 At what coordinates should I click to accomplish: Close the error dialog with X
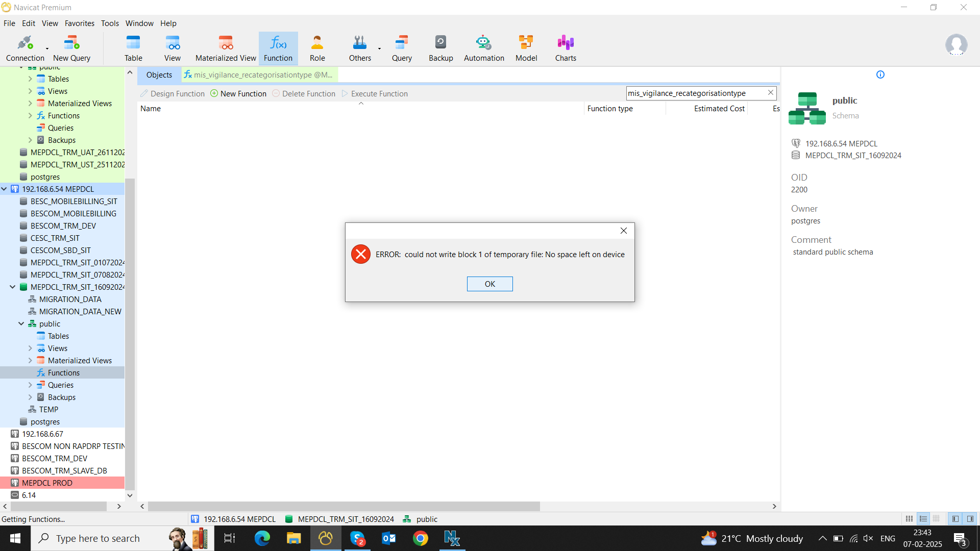pos(623,231)
